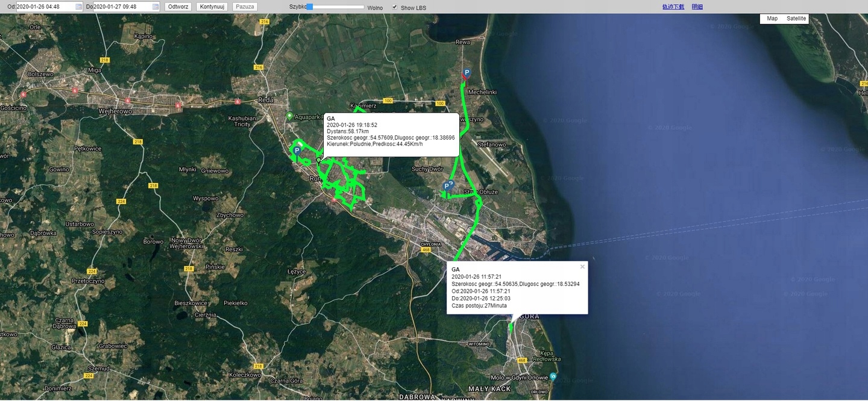Screen dimensions: 868x401
Task: Open calendar picker for the Do date
Action: (156, 7)
